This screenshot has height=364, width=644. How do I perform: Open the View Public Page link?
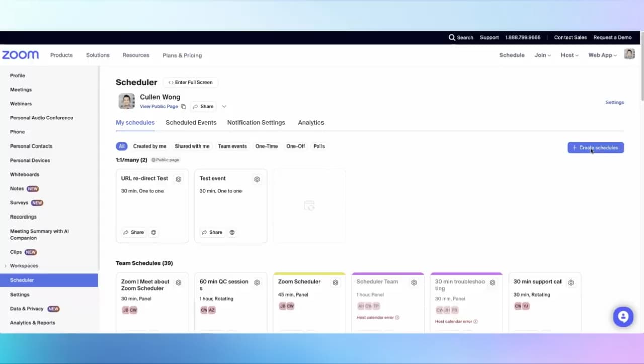pos(158,107)
